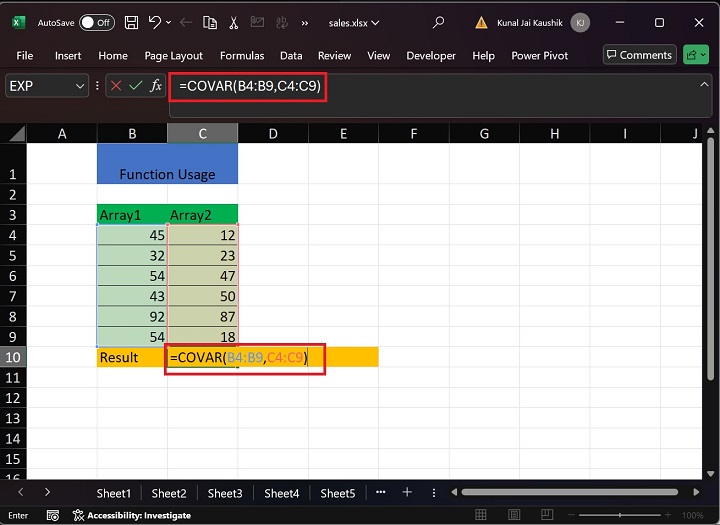This screenshot has height=525, width=720.
Task: Switch to the Page Layout tab
Action: pyautogui.click(x=173, y=56)
